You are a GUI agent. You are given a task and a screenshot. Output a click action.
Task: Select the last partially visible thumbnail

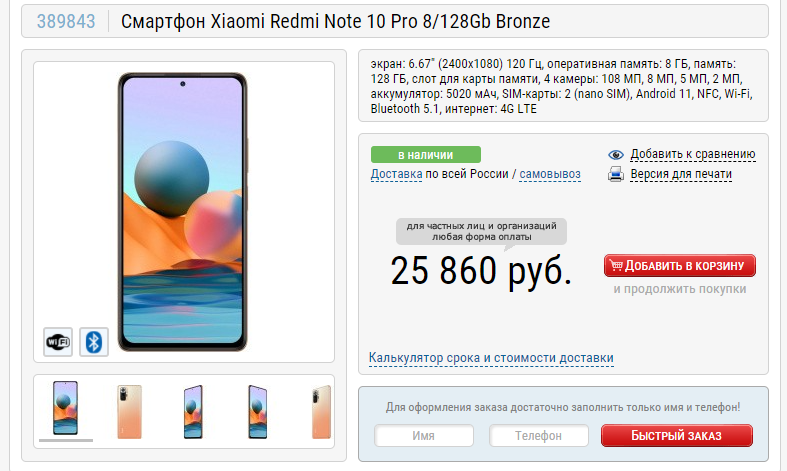coord(321,412)
